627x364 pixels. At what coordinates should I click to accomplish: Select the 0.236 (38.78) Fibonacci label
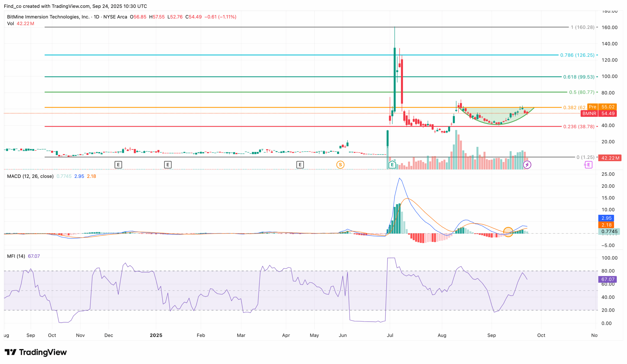coord(579,126)
